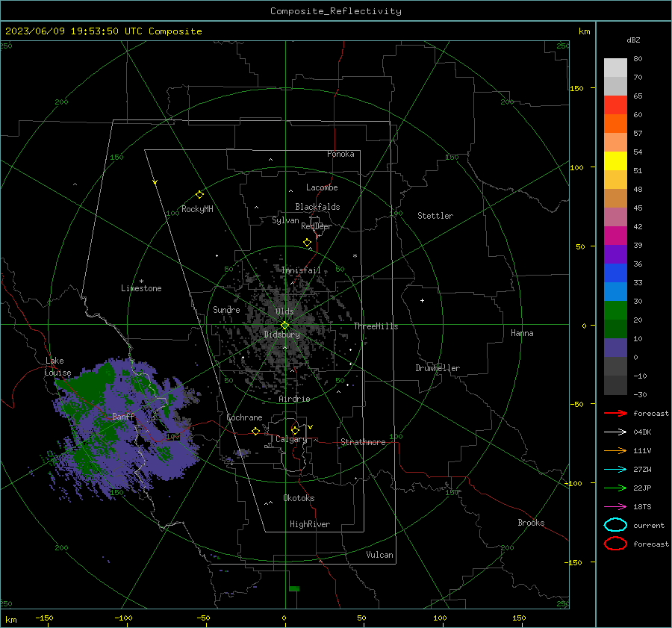Click the Olds city label
The image size is (672, 628).
(x=284, y=311)
